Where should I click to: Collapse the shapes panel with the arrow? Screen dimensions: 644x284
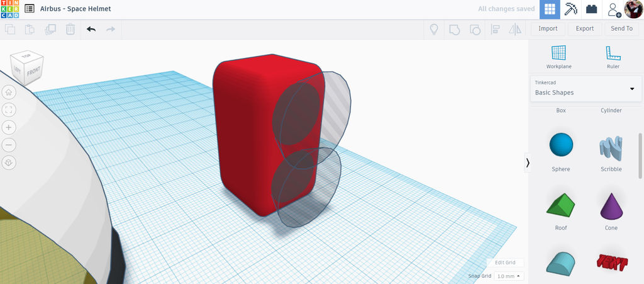coord(528,163)
